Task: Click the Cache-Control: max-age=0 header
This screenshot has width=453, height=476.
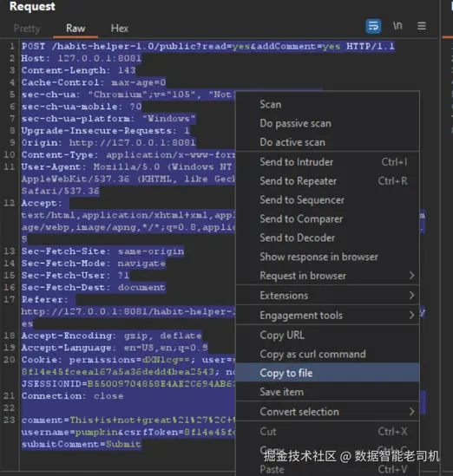Action: (x=93, y=82)
